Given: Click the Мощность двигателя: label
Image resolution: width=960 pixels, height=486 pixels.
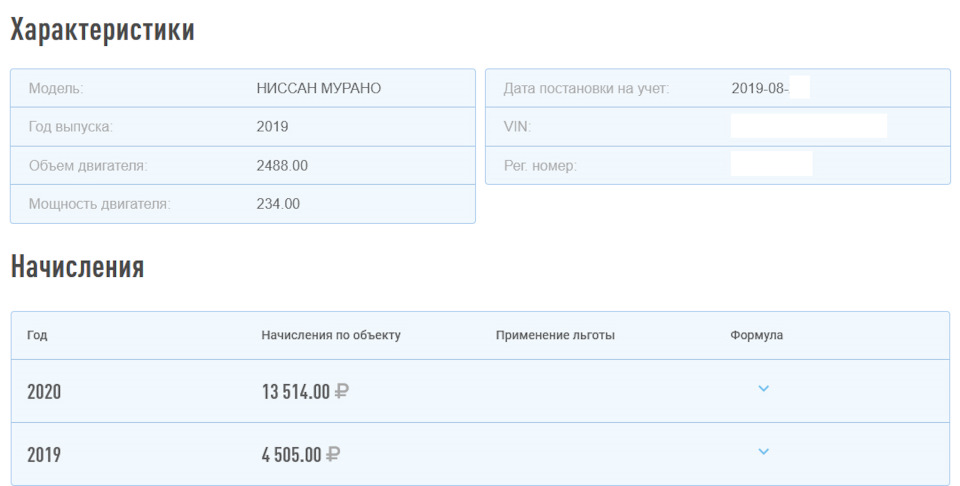Looking at the screenshot, I should tap(100, 204).
